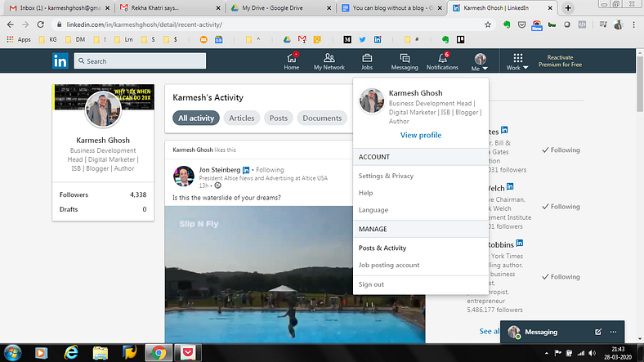Open the KG bookmark folder
The image size is (644, 362).
pyautogui.click(x=47, y=39)
